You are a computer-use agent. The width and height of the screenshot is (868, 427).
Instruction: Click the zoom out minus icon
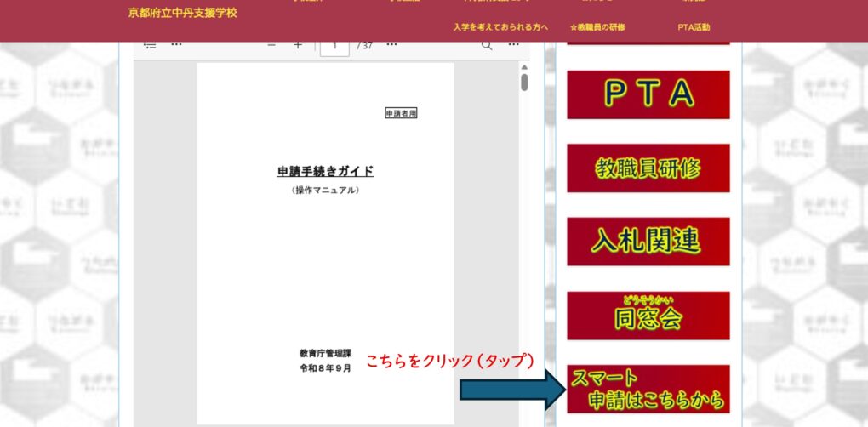coord(271,45)
